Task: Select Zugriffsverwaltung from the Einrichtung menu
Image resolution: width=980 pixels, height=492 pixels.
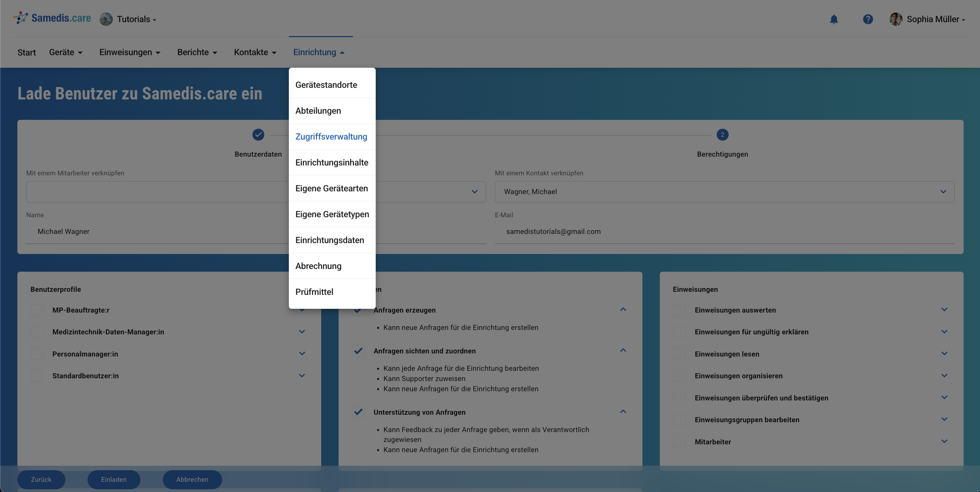Action: coord(331,137)
